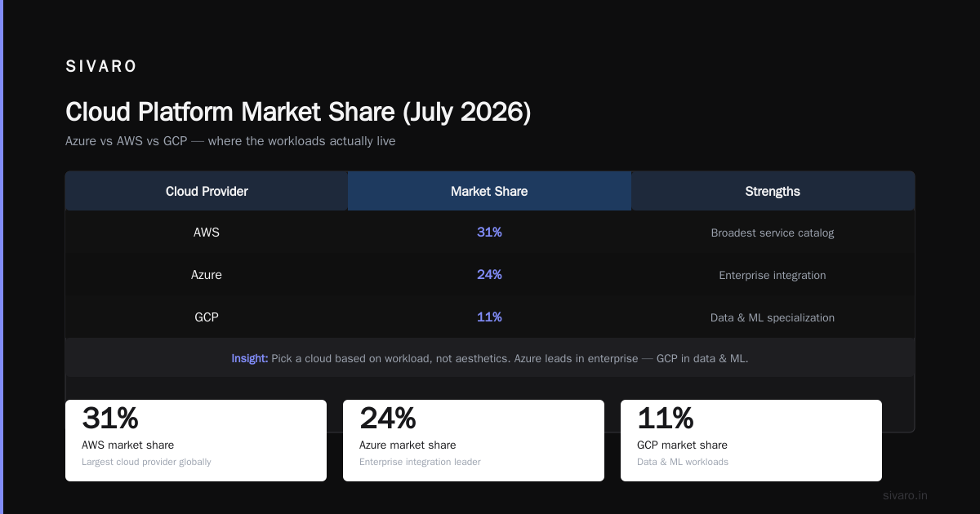Click the Cloud Platform Market Share title
The image size is (980, 514).
pos(298,112)
